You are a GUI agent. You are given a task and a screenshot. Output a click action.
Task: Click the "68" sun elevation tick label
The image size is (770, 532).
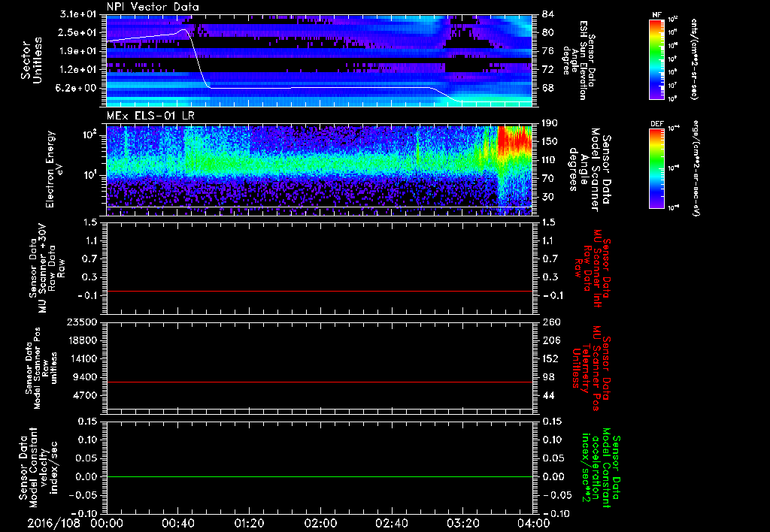547,89
